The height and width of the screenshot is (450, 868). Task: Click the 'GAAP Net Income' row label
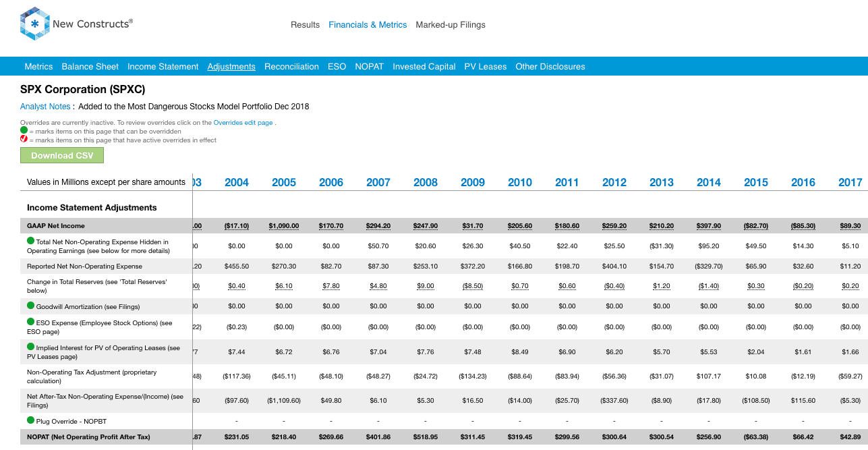click(56, 226)
